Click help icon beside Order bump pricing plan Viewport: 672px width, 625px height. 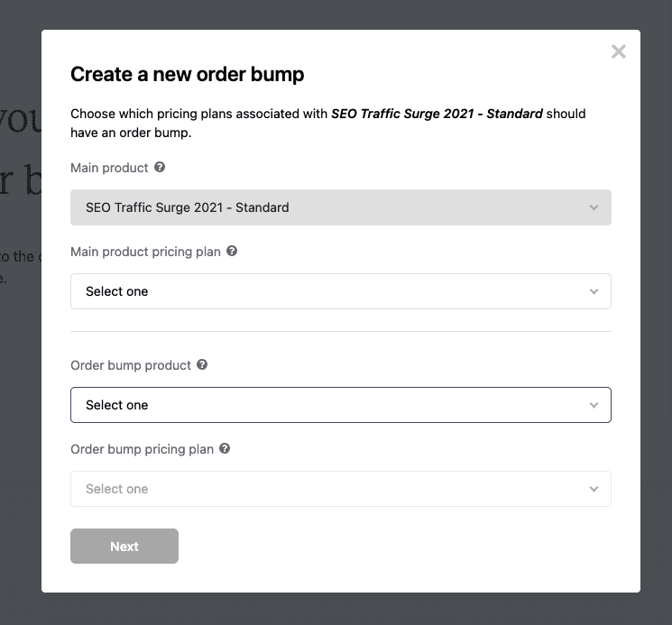(225, 448)
